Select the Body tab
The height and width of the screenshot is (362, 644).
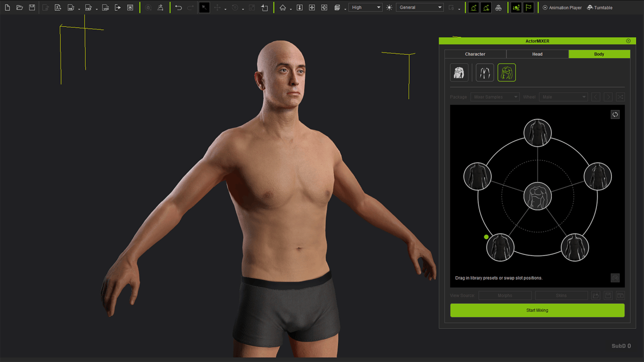point(599,54)
